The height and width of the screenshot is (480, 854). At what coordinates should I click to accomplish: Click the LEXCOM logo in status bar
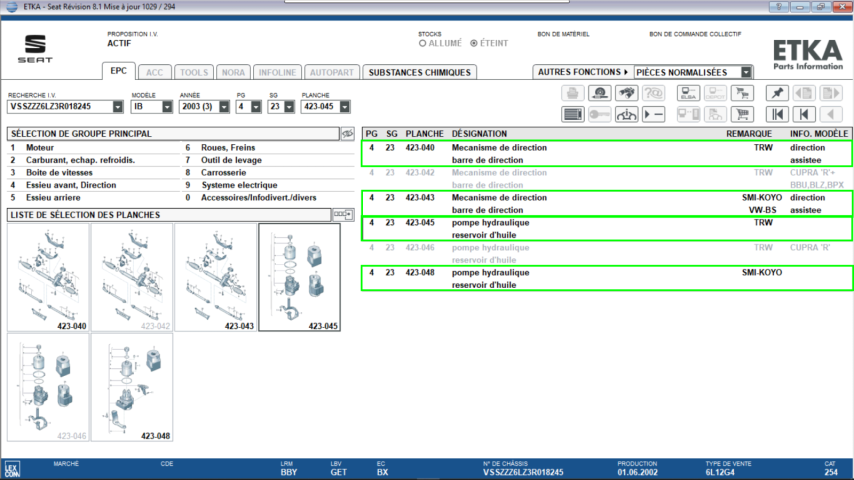click(12, 469)
